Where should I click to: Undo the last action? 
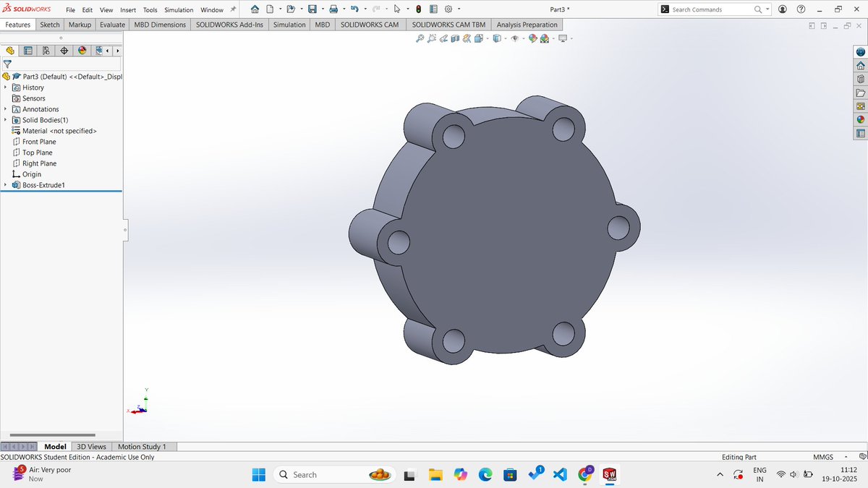click(354, 9)
